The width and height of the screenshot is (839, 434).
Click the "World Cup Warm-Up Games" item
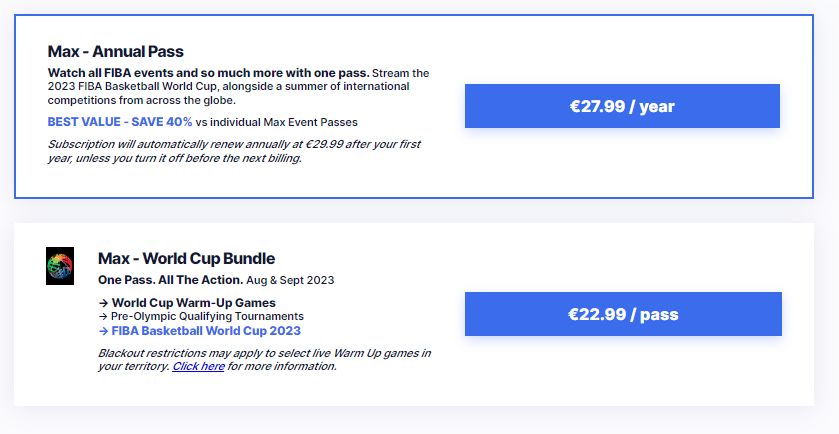[x=193, y=303]
